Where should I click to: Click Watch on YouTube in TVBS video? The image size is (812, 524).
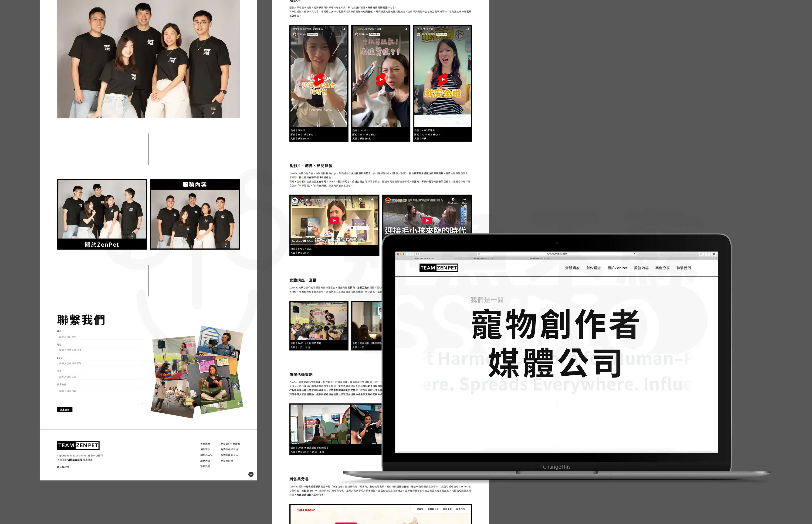coord(302,241)
